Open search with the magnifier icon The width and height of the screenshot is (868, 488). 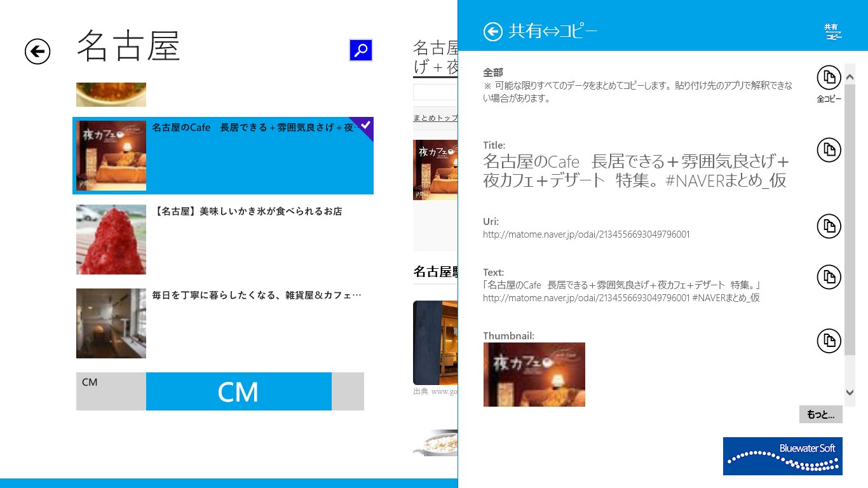click(360, 50)
